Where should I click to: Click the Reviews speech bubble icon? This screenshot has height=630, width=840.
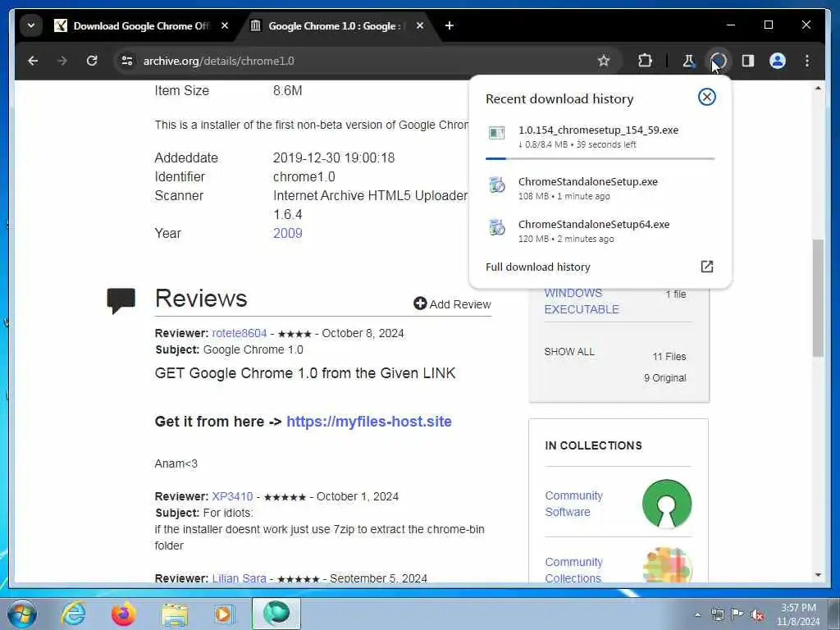[121, 300]
